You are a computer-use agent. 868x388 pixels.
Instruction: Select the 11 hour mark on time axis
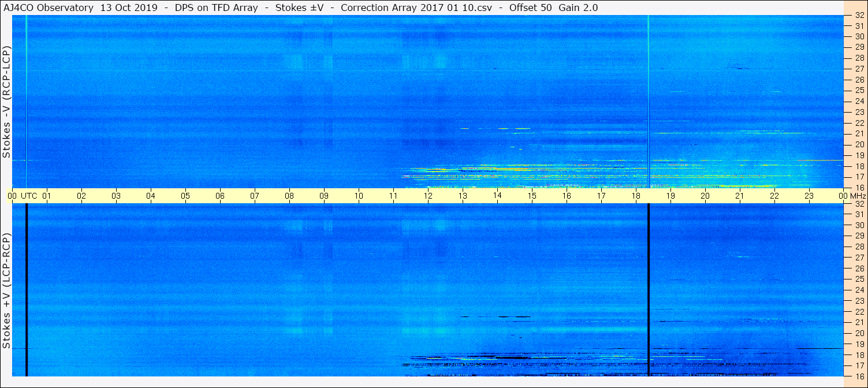[x=393, y=196]
